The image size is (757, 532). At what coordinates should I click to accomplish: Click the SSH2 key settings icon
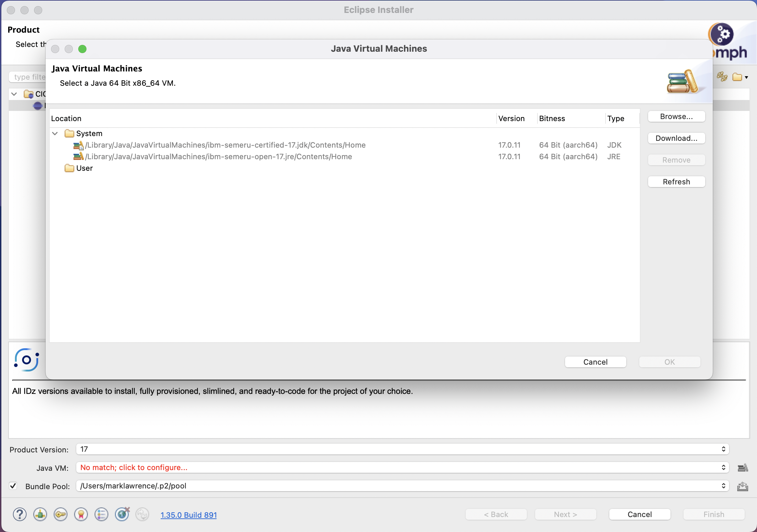61,514
